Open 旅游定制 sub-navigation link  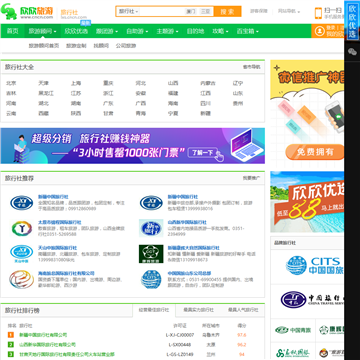pyautogui.click(x=76, y=46)
